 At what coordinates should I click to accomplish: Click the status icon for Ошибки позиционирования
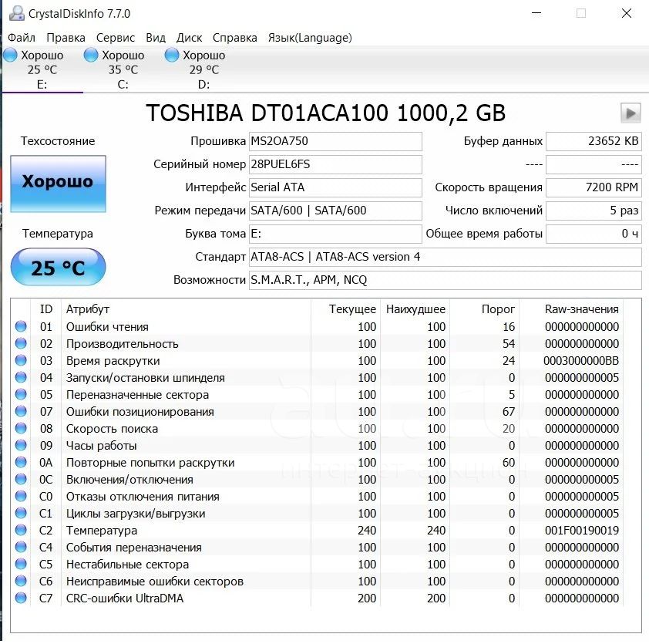[x=21, y=411]
